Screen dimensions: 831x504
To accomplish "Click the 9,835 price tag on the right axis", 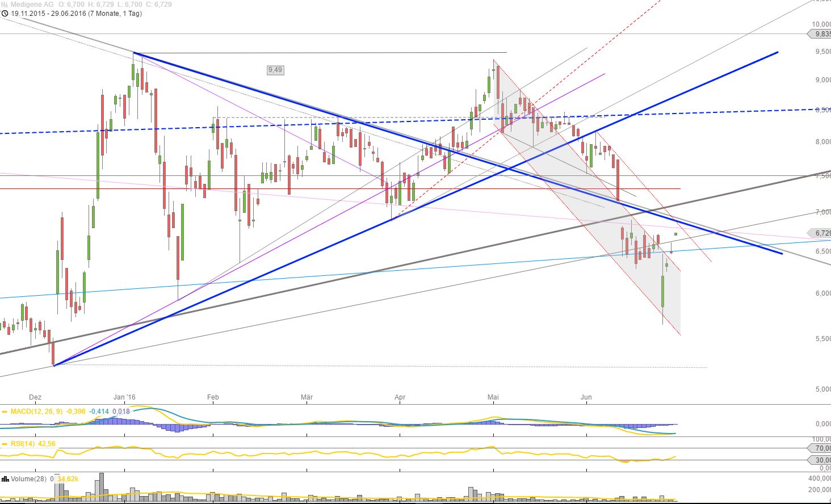I will [x=820, y=34].
